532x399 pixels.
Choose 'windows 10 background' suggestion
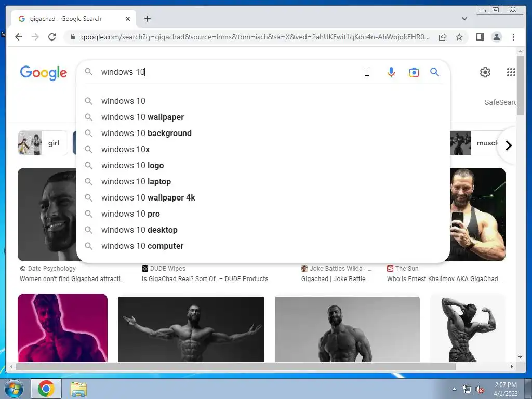[x=263, y=133]
